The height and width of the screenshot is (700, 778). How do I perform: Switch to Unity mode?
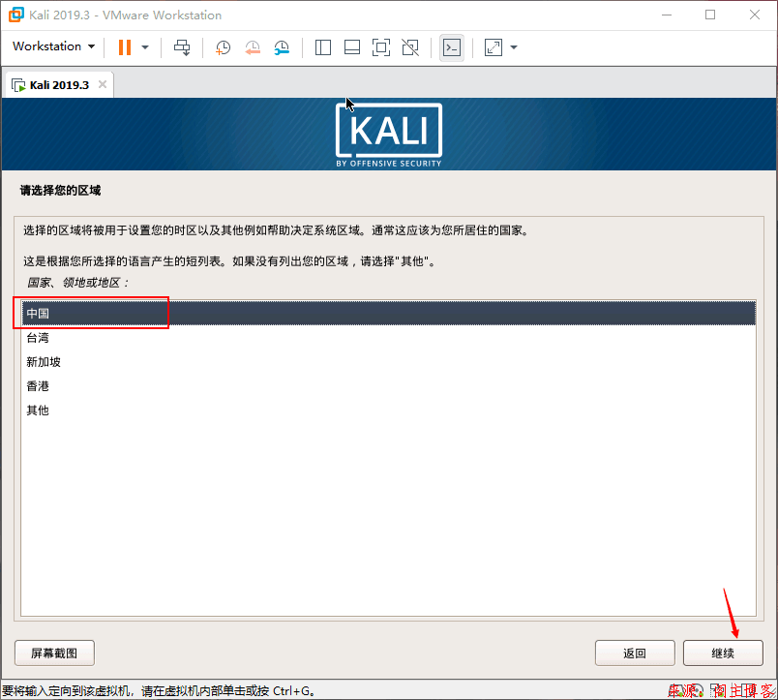click(x=410, y=47)
